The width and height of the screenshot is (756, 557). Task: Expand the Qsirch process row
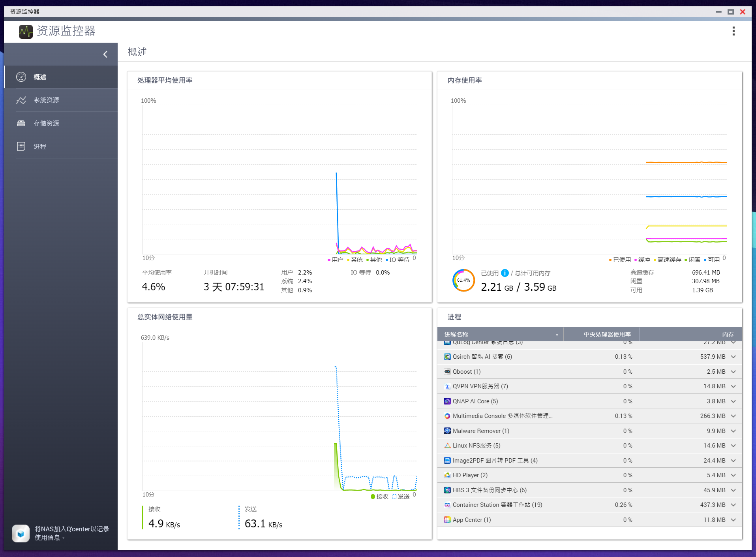(x=733, y=357)
